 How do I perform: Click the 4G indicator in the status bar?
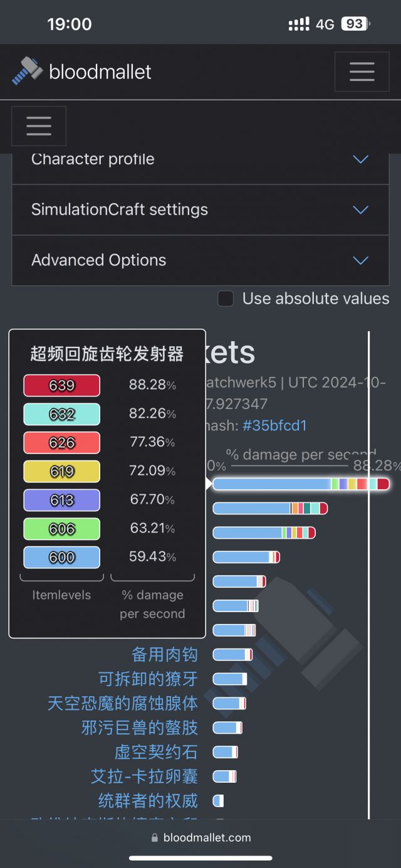(x=328, y=23)
